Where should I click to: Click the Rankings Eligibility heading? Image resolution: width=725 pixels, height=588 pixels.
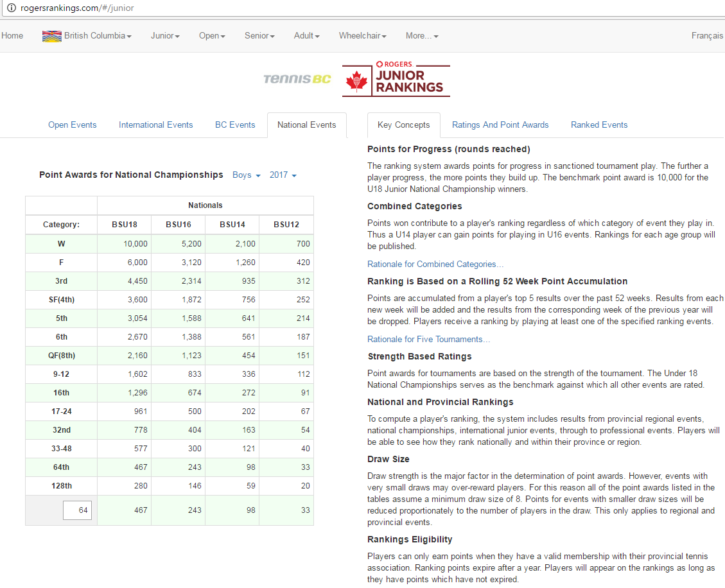410,539
